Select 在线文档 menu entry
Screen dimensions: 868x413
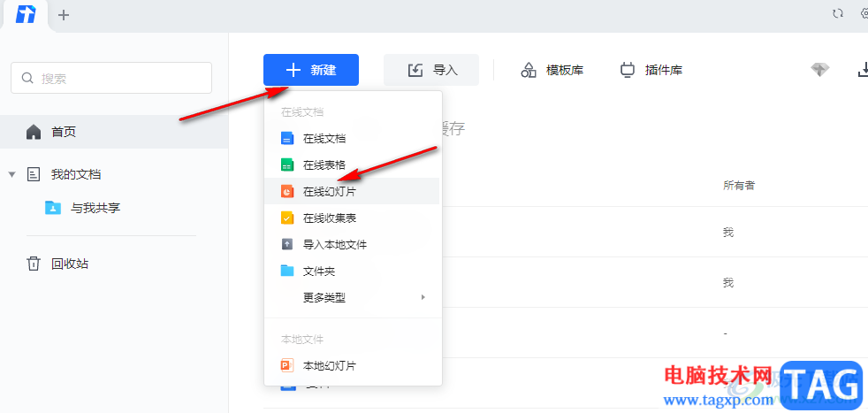[353, 139]
